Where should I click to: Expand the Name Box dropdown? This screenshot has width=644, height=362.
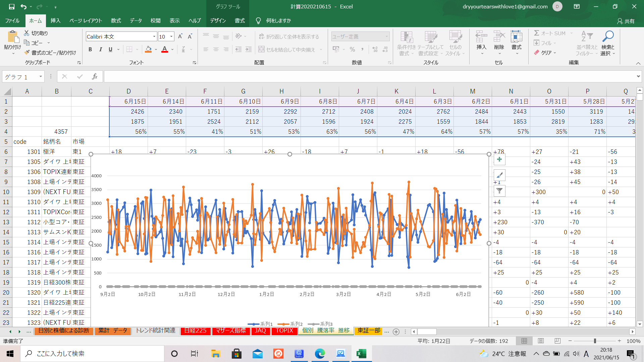[41, 77]
